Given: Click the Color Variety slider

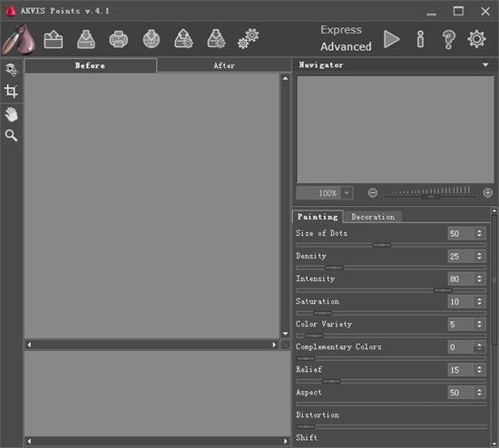Looking at the screenshot, I should click(391, 336).
